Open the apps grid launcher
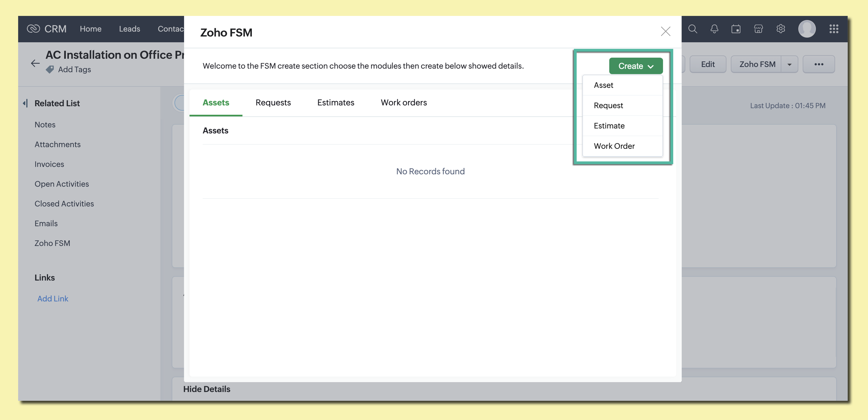 click(834, 29)
